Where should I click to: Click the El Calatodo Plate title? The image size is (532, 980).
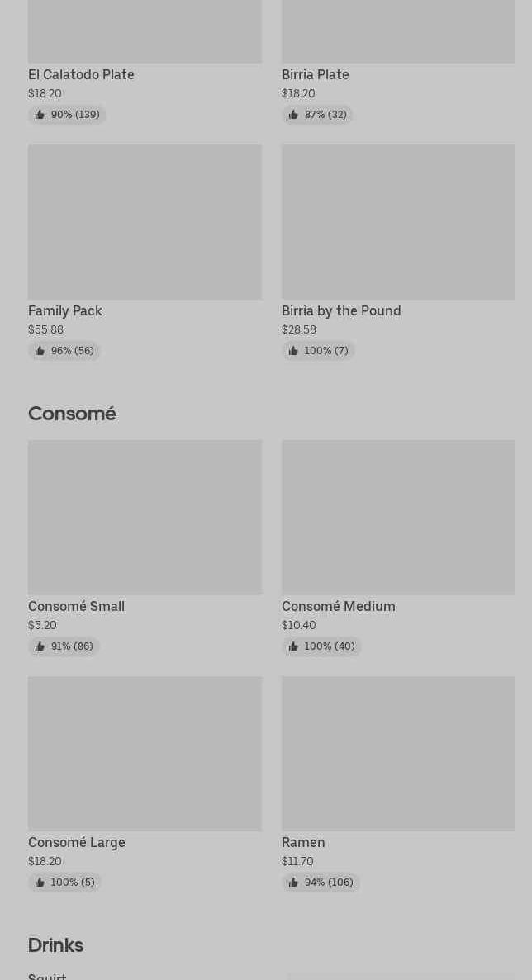[81, 74]
